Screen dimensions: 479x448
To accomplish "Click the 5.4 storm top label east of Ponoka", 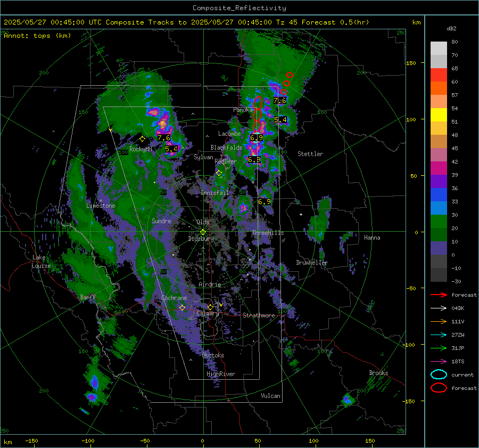I will pyautogui.click(x=280, y=119).
